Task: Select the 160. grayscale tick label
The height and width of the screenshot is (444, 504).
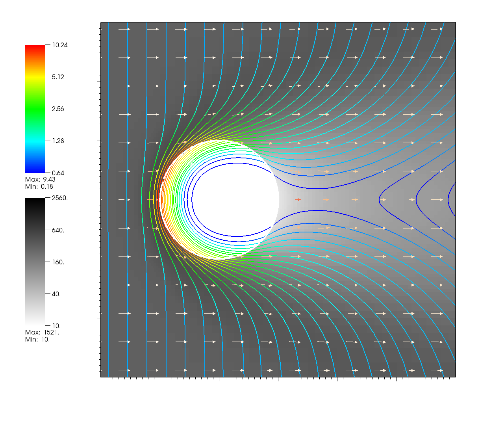Action: [x=58, y=262]
